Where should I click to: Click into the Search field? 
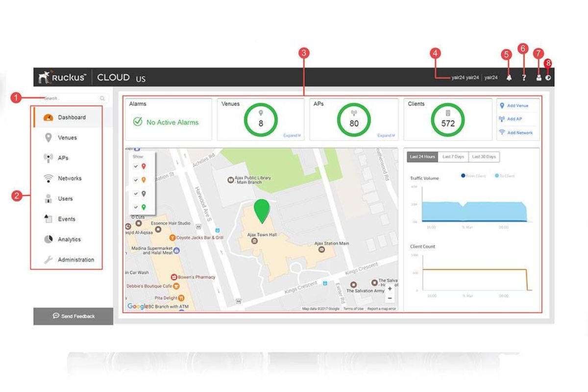74,98
